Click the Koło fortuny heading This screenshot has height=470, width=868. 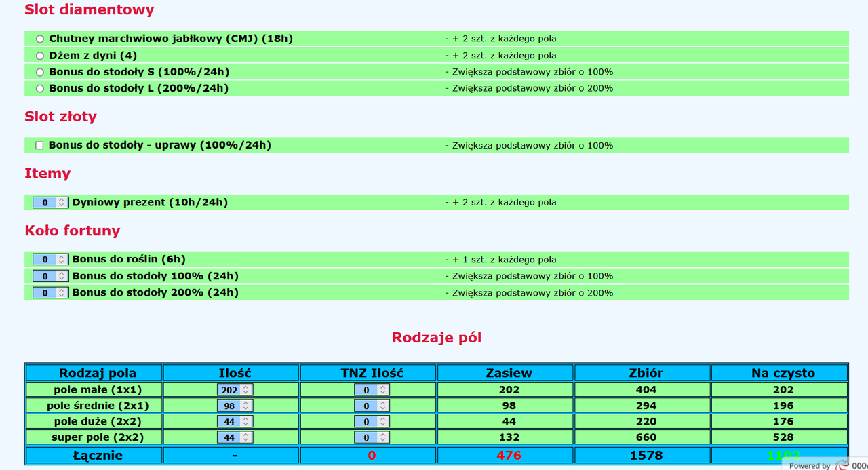click(x=73, y=231)
